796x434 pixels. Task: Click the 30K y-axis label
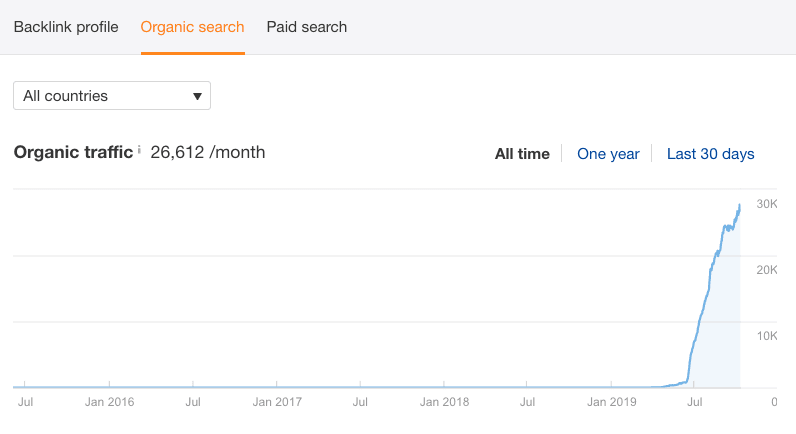coord(767,204)
